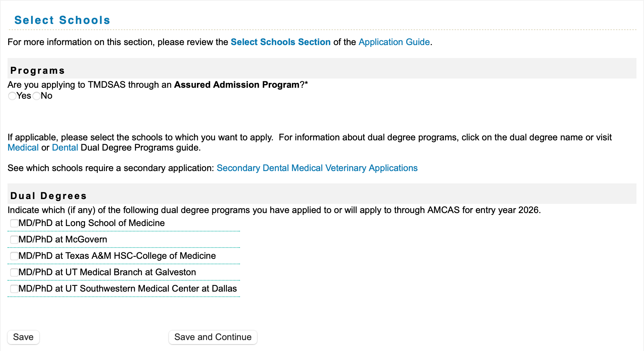The image size is (644, 351).
Task: Click the Save button
Action: (x=23, y=337)
